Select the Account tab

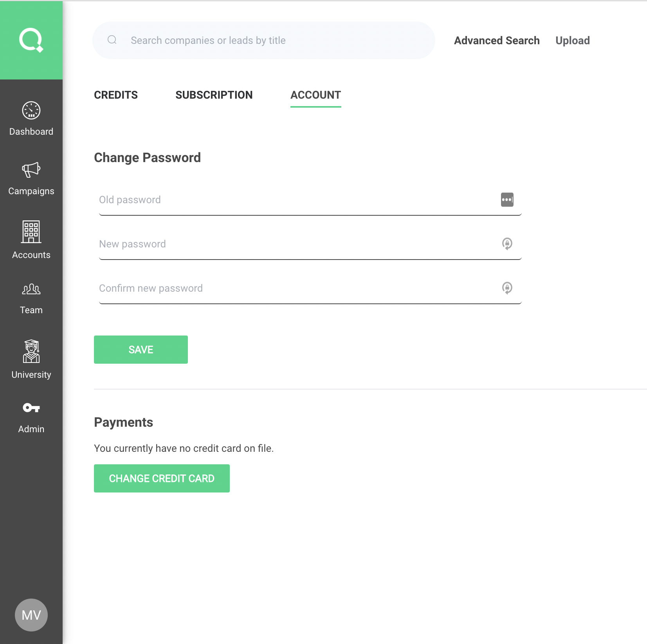click(315, 95)
